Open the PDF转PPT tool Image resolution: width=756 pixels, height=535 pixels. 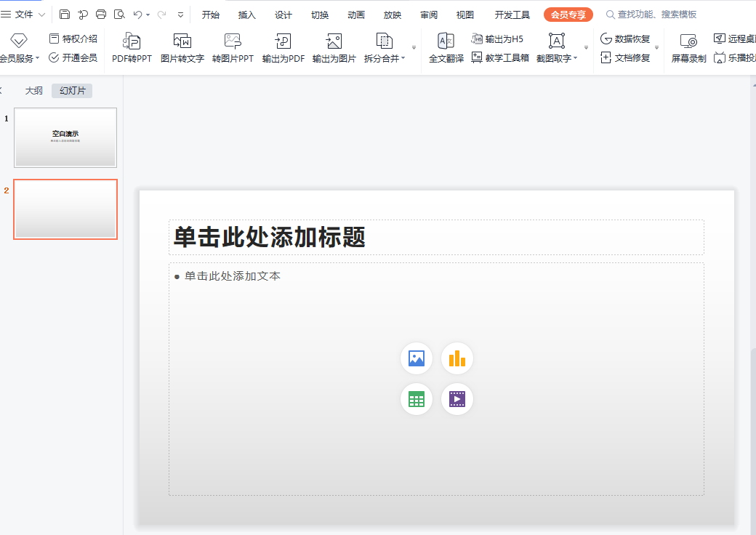coord(133,47)
